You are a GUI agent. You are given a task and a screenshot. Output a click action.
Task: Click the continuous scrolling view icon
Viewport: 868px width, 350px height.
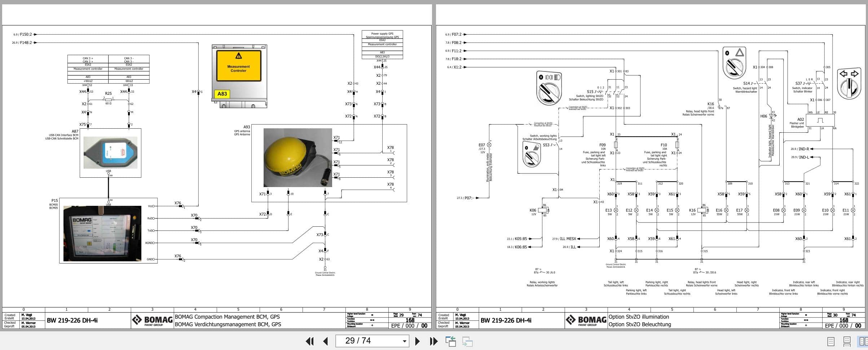click(847, 341)
